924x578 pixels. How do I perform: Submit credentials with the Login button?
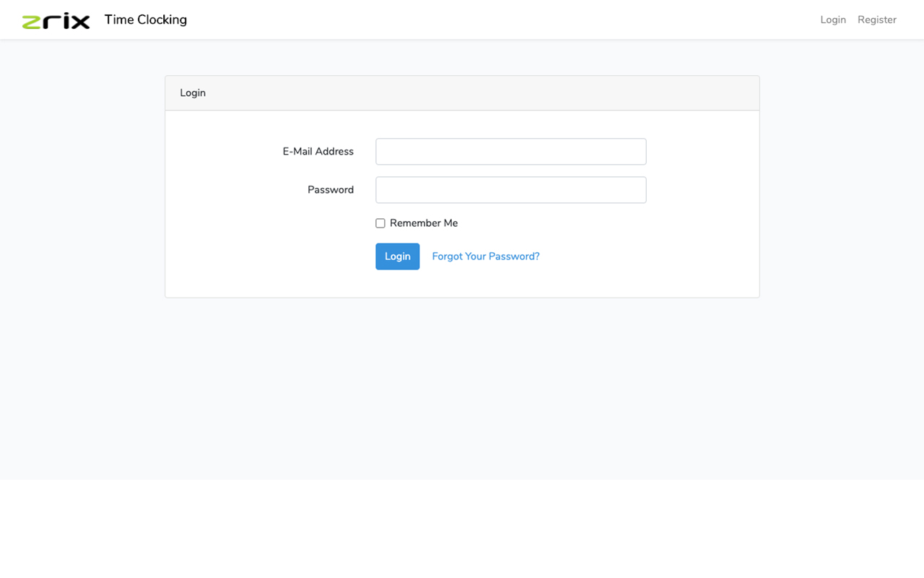tap(397, 256)
